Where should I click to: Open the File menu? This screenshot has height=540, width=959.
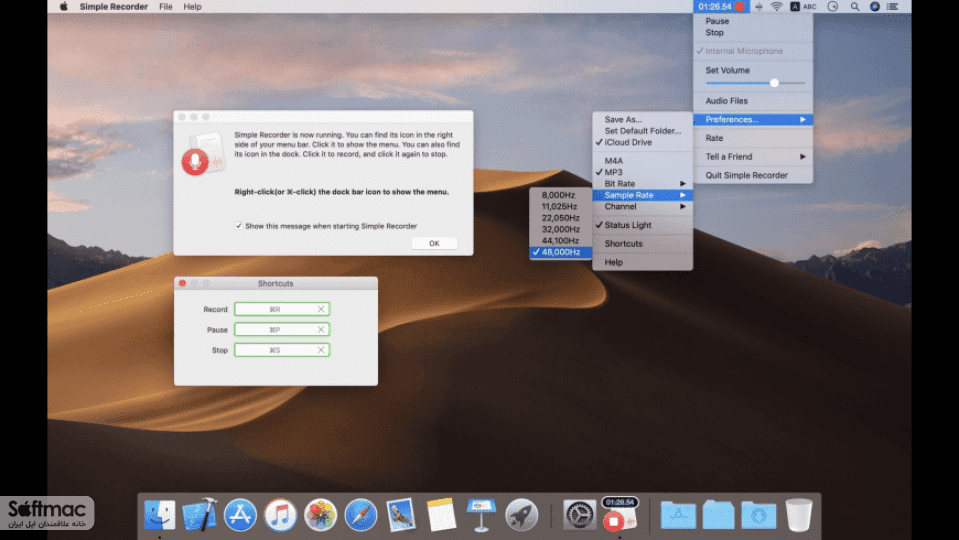(x=166, y=7)
